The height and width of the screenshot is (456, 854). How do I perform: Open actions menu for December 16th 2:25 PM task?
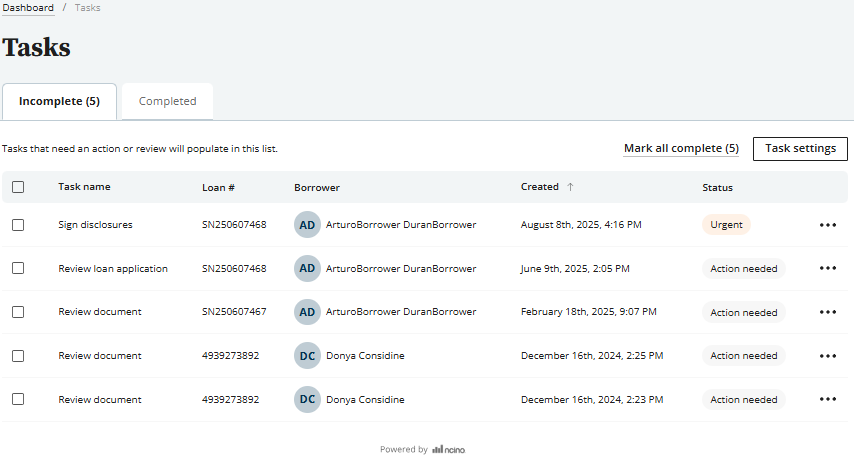[827, 355]
